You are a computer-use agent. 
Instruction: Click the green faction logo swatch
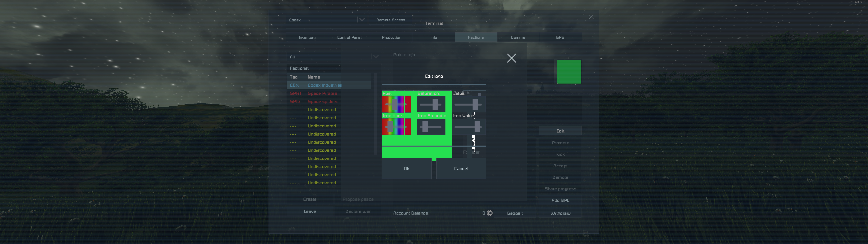[x=569, y=72]
